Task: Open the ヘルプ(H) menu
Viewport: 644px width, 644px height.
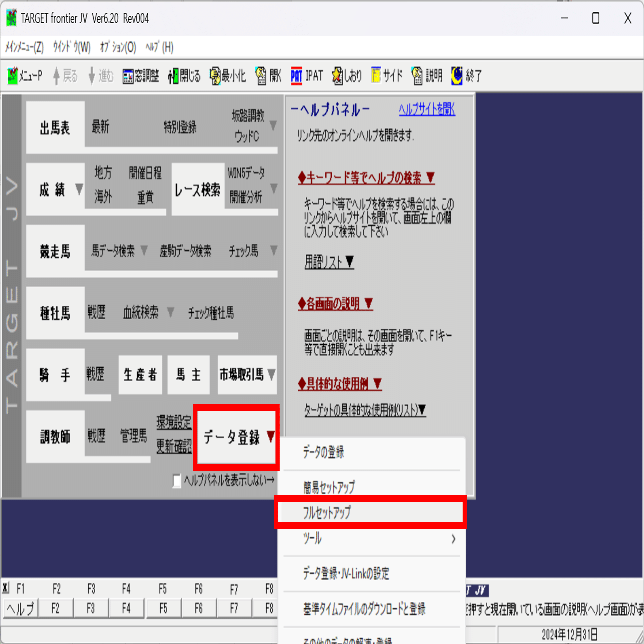Action: [x=159, y=47]
